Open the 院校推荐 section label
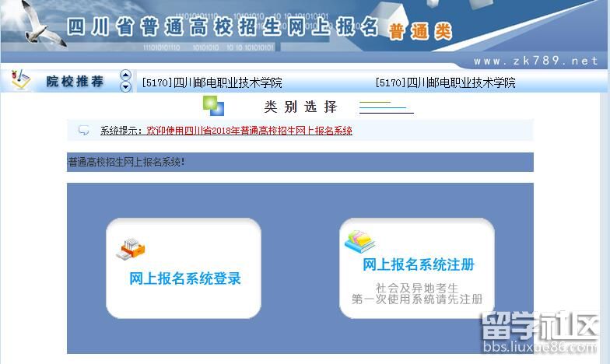 (x=75, y=82)
